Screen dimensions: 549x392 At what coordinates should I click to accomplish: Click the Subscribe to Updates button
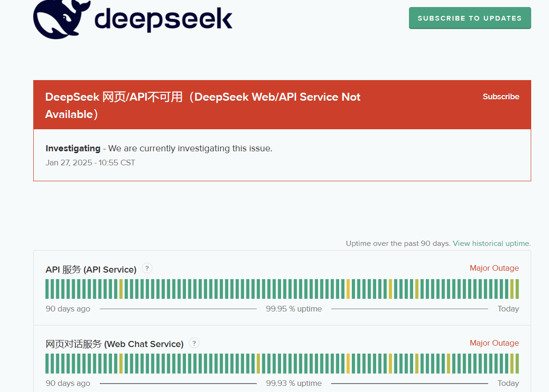[469, 18]
